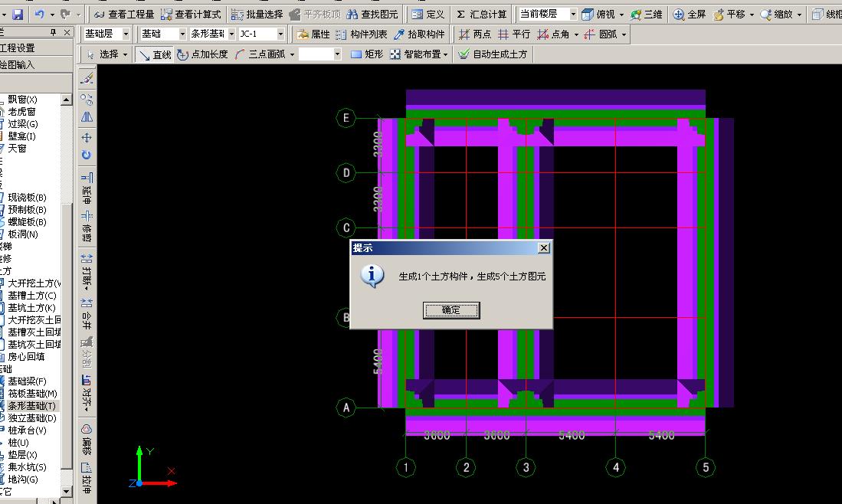
Task: Select the 矩形 rectangle tool
Action: (x=367, y=54)
